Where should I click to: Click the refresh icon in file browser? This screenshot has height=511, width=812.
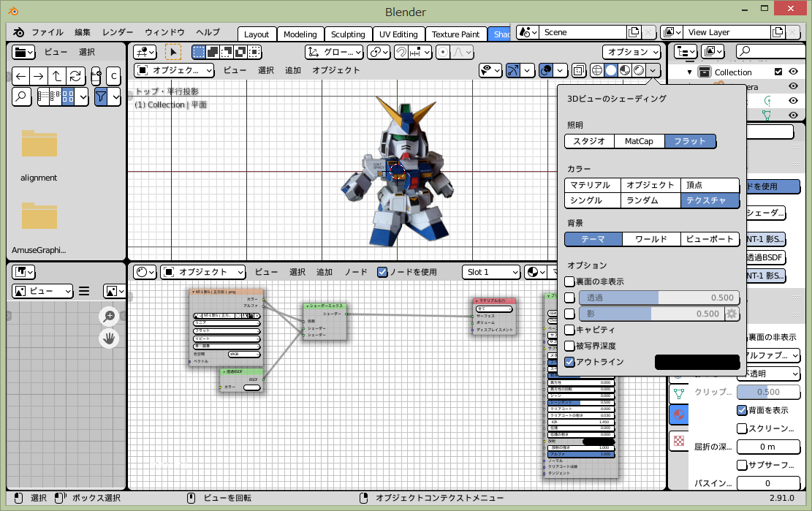coord(76,76)
